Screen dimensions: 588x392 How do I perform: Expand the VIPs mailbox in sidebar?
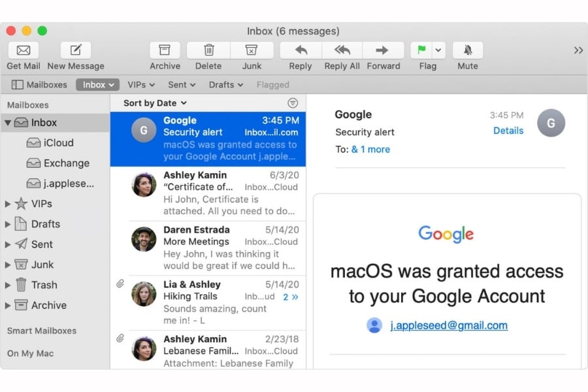pyautogui.click(x=8, y=204)
